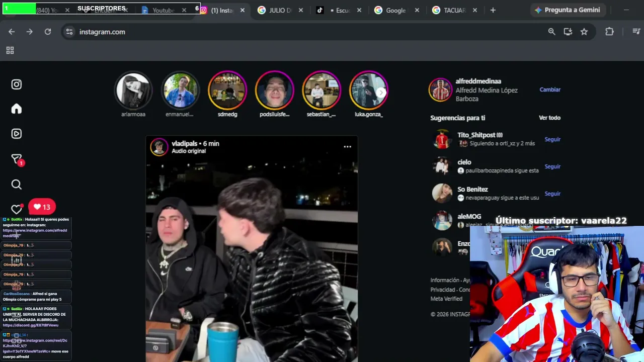Open the Audio original link on post
This screenshot has width=644, height=362.
(189, 151)
